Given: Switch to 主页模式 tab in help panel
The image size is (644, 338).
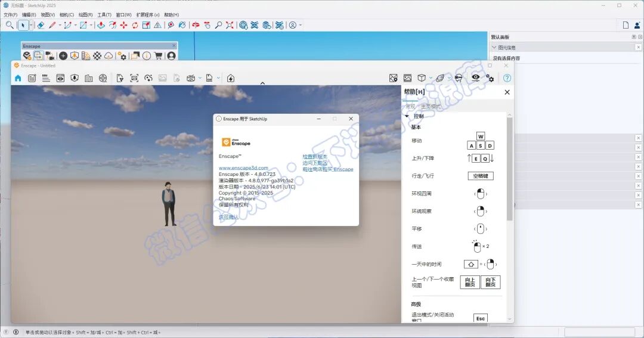Looking at the screenshot, I should tap(431, 106).
